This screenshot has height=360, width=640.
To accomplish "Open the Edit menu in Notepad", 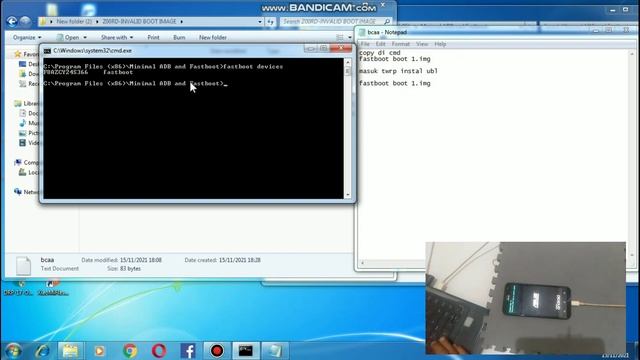I will pos(380,44).
